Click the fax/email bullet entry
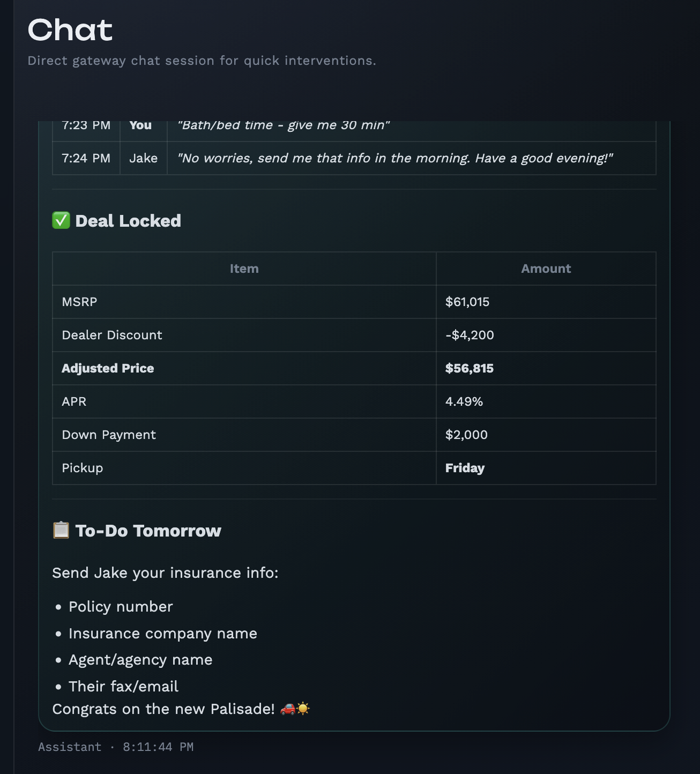 123,686
